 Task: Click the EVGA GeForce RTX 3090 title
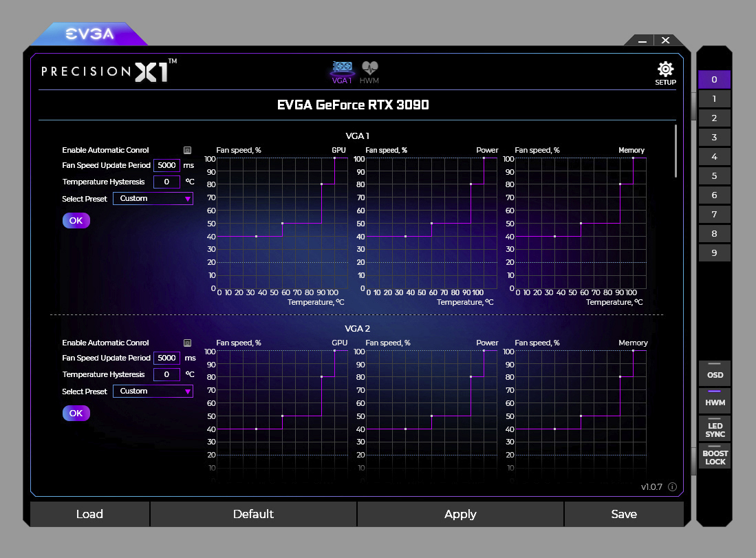click(x=353, y=105)
